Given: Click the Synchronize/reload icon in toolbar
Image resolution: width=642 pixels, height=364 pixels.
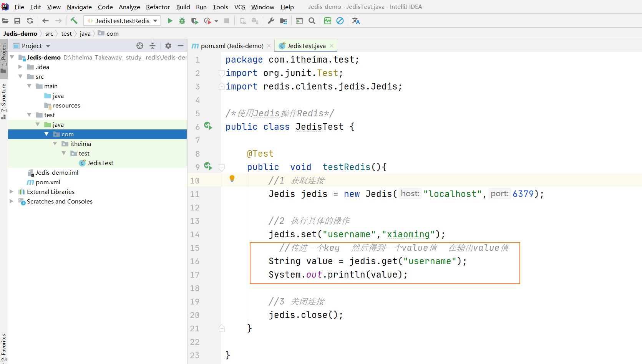Looking at the screenshot, I should point(30,21).
